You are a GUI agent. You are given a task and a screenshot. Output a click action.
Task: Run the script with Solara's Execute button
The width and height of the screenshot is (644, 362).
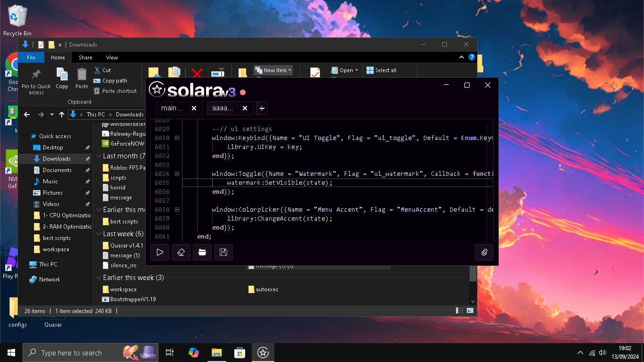(x=160, y=252)
